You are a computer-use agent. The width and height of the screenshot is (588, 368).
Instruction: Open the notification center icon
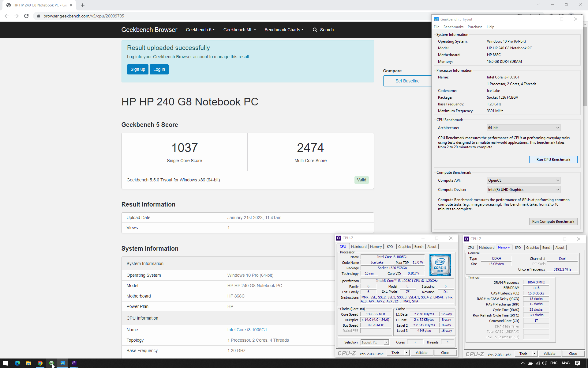(x=578, y=363)
